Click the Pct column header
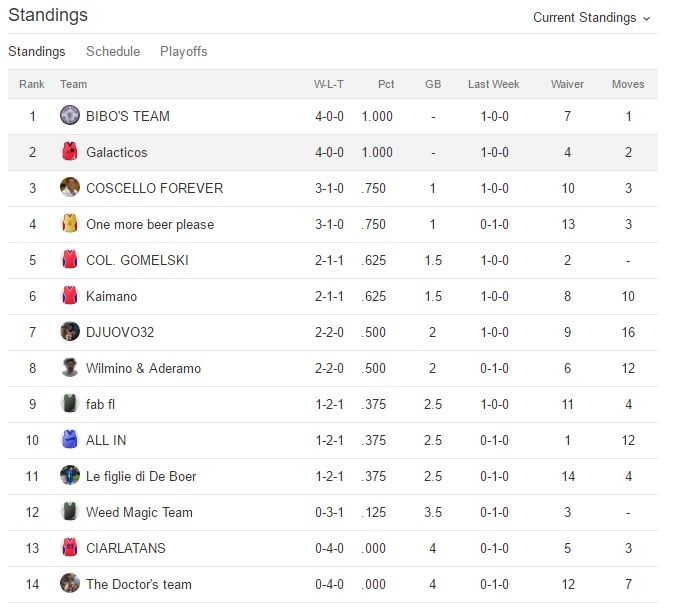673x608 pixels. [x=386, y=84]
